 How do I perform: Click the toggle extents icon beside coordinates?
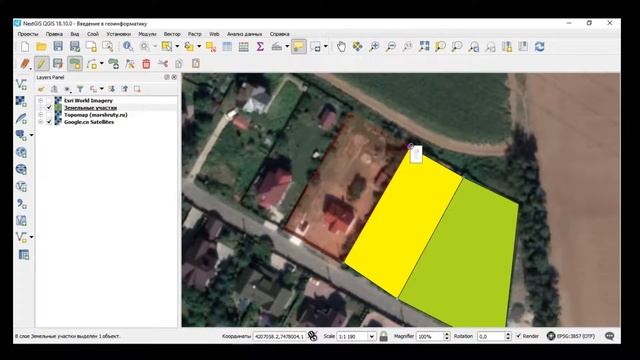tap(313, 336)
